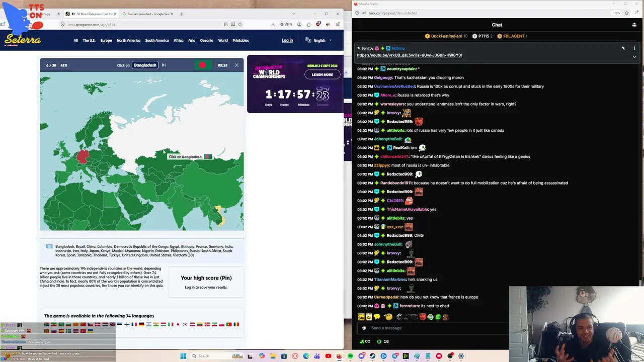The image size is (644, 362).
Task: Skip the current Bangladesh question
Action: (x=164, y=65)
